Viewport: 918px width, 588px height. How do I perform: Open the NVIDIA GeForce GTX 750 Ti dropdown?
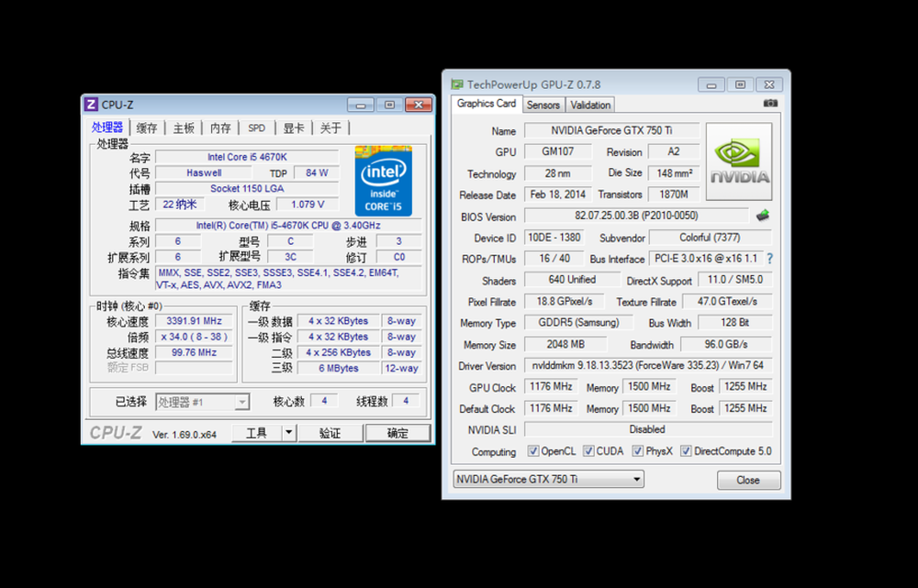click(x=549, y=479)
